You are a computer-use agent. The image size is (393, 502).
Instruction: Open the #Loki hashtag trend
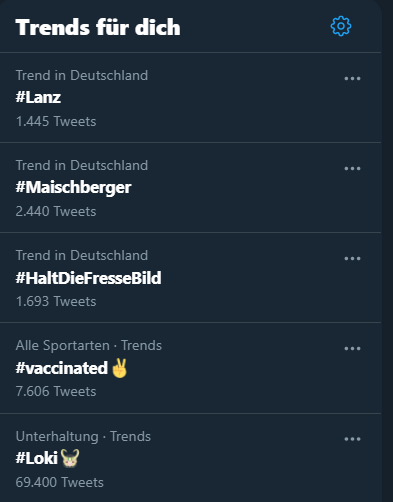pyautogui.click(x=37, y=458)
